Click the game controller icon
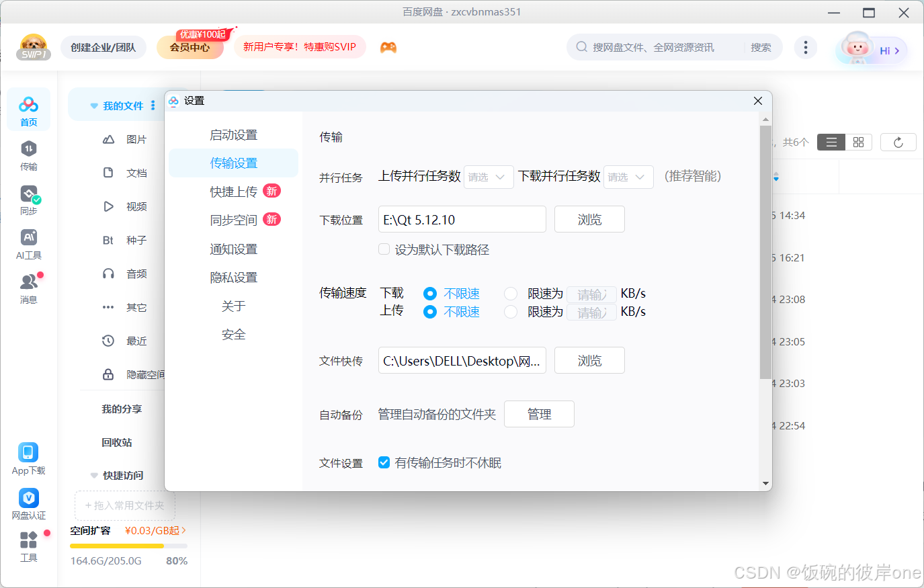Viewport: 924px width, 588px height. [388, 48]
